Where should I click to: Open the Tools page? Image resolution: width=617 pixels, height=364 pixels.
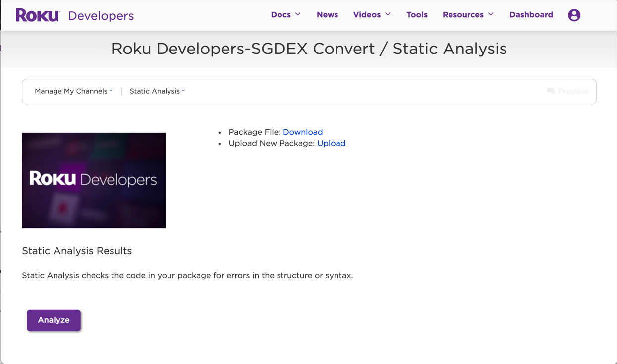coord(417,14)
